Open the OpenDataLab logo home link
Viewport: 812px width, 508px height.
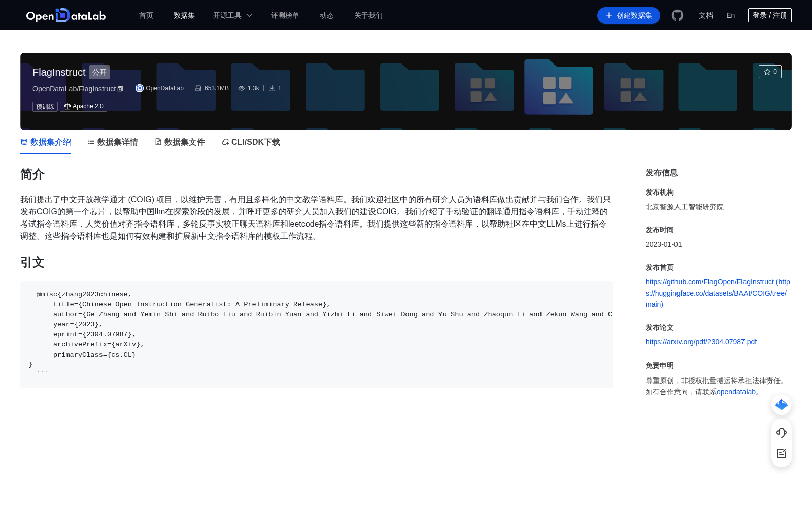tap(66, 15)
